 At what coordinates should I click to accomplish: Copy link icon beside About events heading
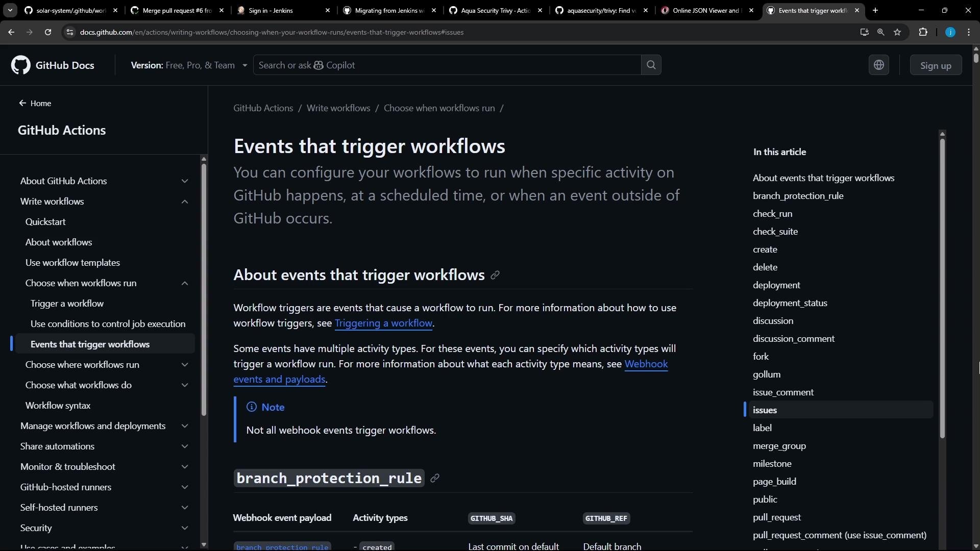point(495,275)
